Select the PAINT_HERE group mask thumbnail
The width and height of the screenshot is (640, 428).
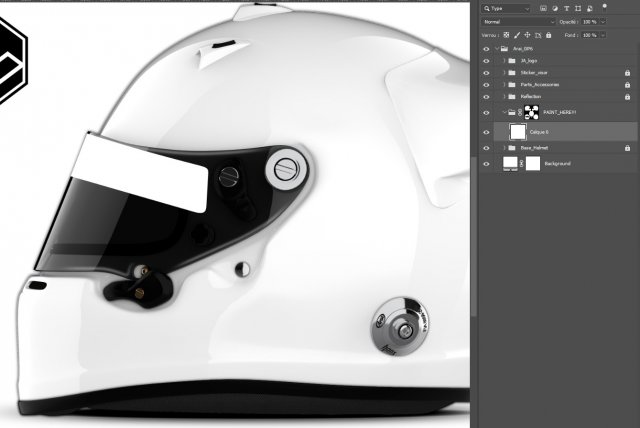tap(531, 112)
